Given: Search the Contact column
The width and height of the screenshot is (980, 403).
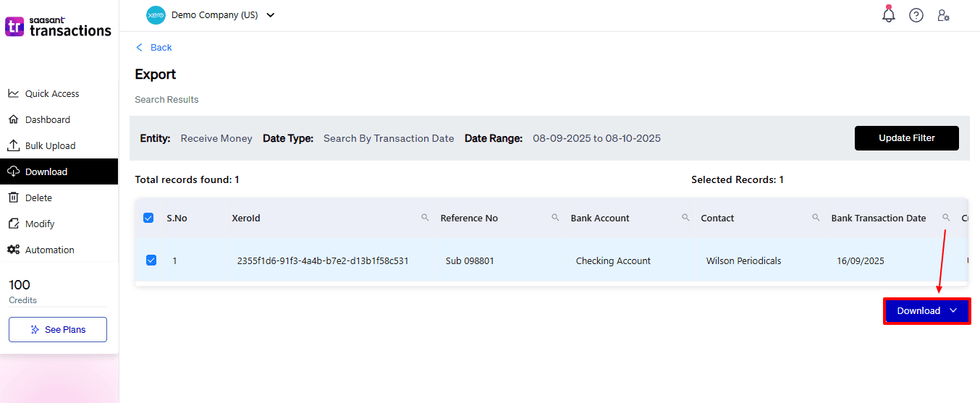Looking at the screenshot, I should click(816, 217).
